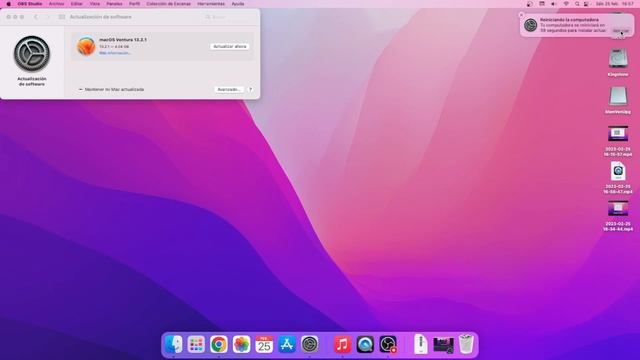Click the restart notification action button

pos(621,31)
